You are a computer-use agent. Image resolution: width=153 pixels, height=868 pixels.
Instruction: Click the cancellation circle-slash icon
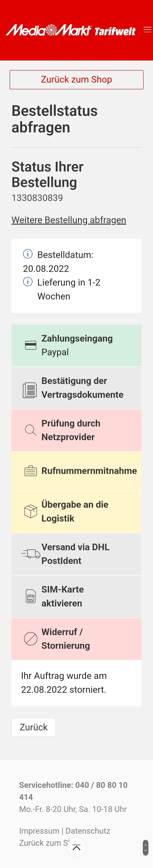[31, 638]
